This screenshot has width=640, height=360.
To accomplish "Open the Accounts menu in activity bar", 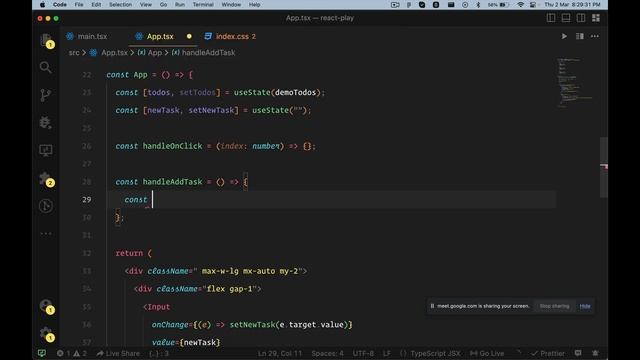I will [46, 306].
